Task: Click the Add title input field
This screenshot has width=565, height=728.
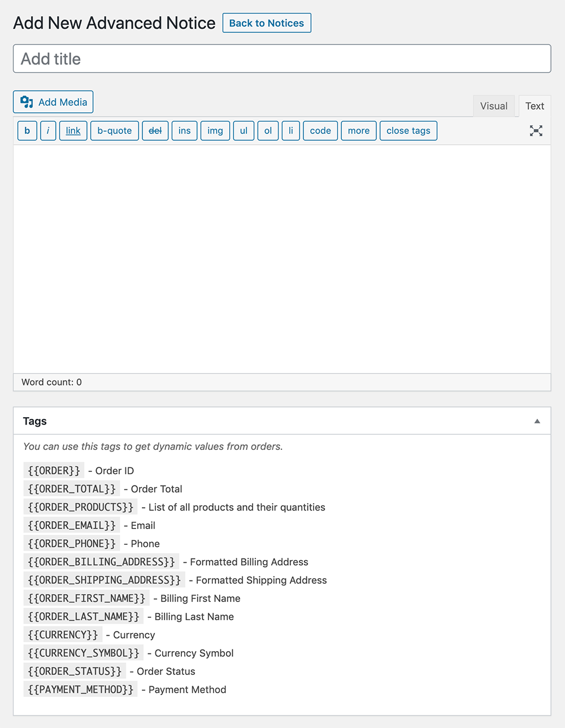Action: pos(282,59)
